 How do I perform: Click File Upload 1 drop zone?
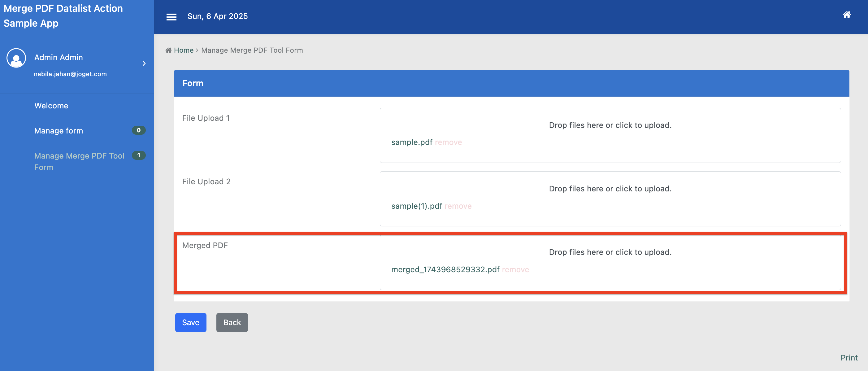610,125
